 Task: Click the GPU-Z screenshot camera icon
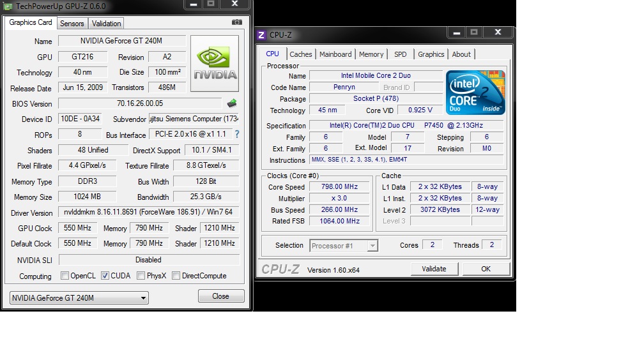236,22
